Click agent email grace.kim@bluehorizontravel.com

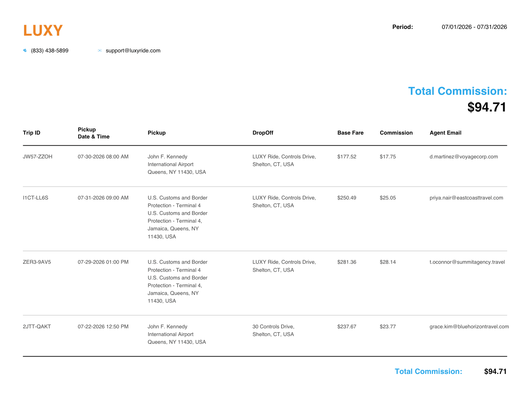pos(469,326)
